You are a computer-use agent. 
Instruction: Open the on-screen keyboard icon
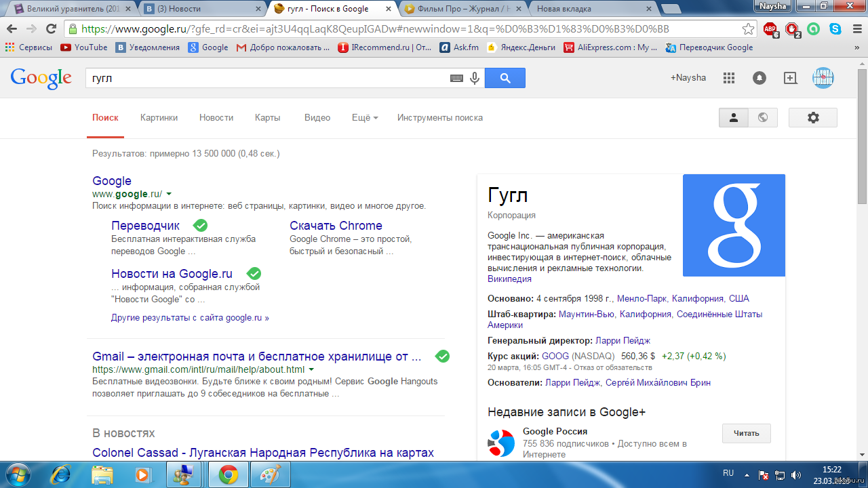[x=456, y=79]
